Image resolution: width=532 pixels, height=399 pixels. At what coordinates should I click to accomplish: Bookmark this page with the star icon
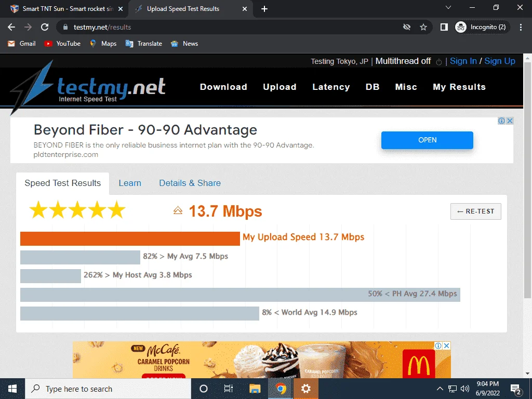[423, 27]
